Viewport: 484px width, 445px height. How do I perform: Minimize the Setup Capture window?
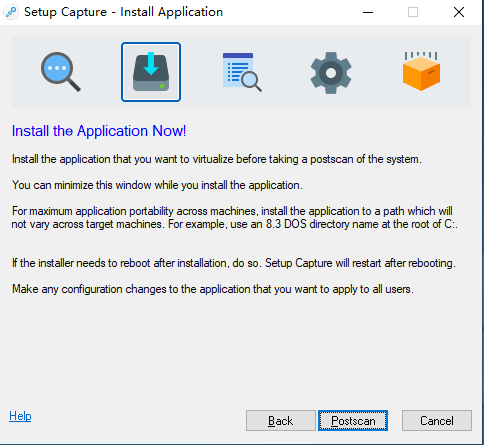point(368,12)
